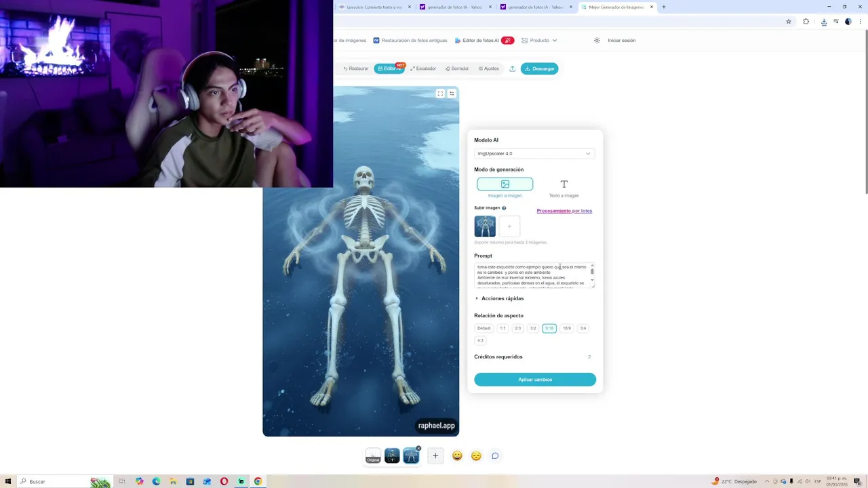Add another image with the plus upload box
Screen dimensions: 868x488
pyautogui.click(x=509, y=226)
